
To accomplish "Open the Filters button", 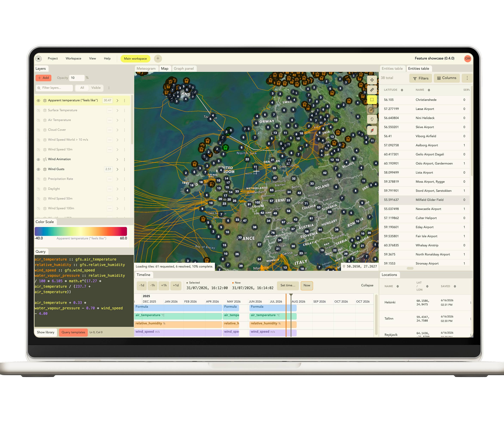I will [x=421, y=78].
